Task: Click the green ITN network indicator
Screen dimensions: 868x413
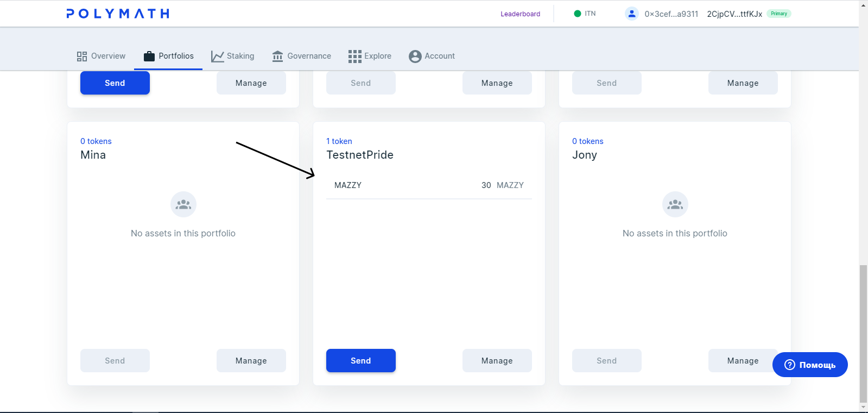Action: click(578, 14)
